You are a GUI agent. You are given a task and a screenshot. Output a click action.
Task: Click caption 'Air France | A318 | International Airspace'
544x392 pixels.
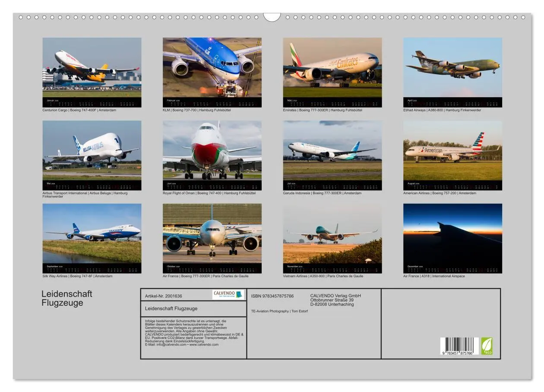point(434,276)
